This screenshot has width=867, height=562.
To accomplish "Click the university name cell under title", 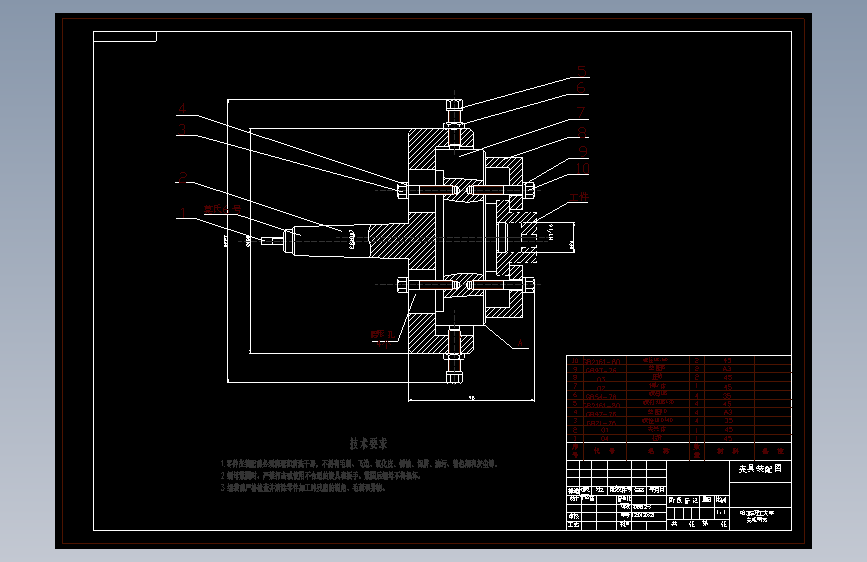I will (x=760, y=517).
